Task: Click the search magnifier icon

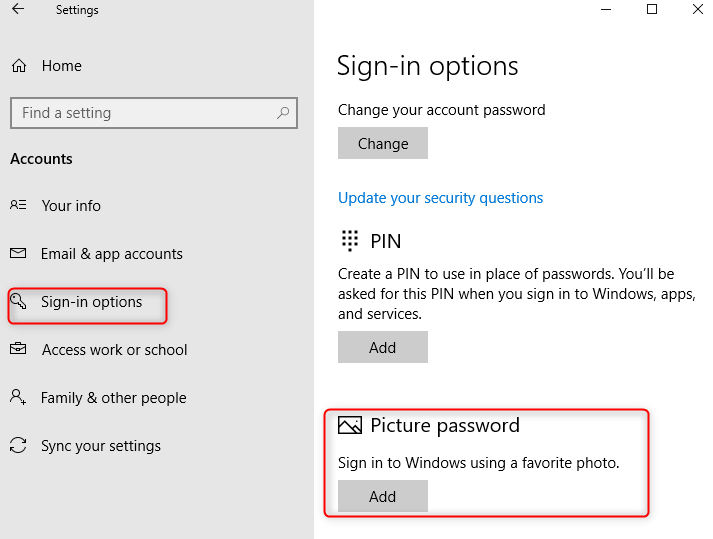Action: pos(284,113)
